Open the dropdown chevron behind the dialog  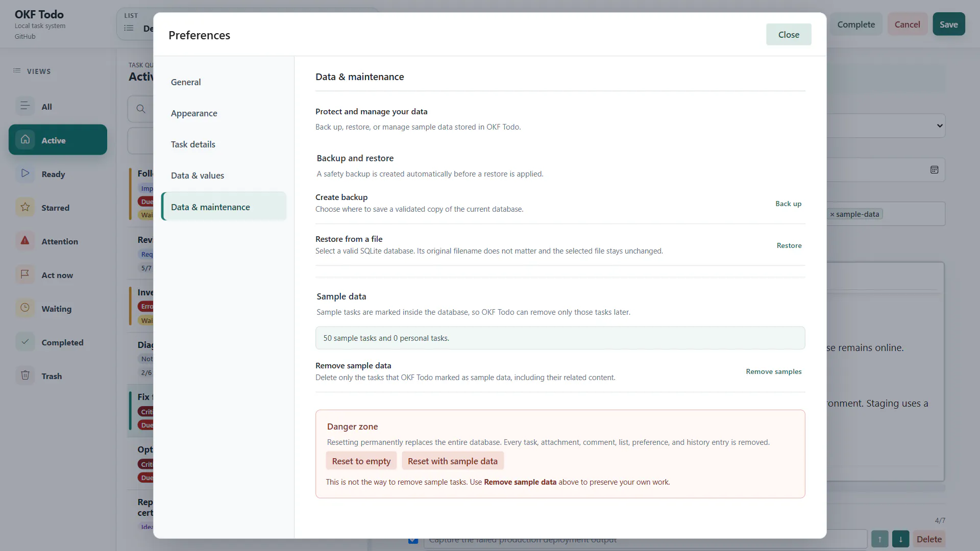(940, 126)
